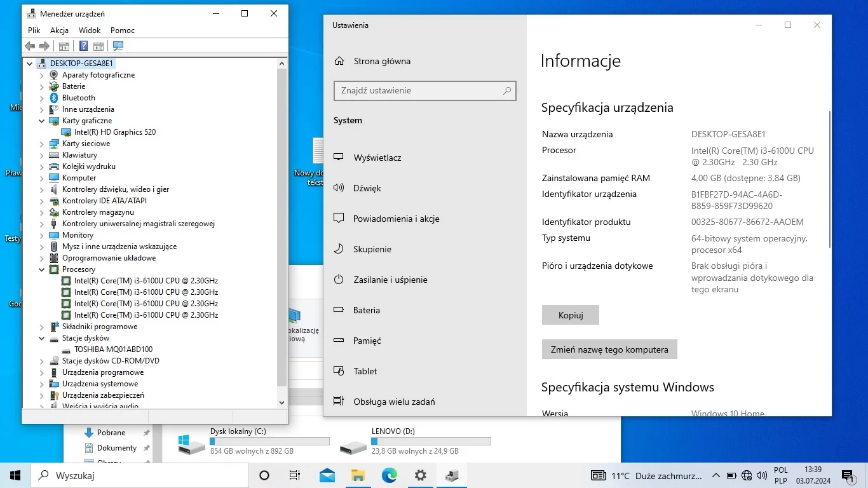868x488 pixels.
Task: Open the Akcja menu
Action: click(x=59, y=30)
